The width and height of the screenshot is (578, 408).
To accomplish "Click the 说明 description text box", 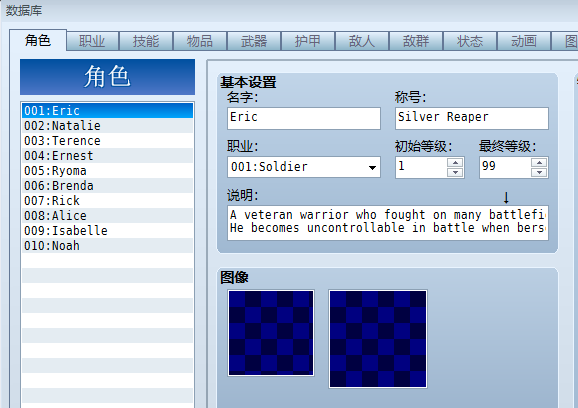I will pos(388,223).
